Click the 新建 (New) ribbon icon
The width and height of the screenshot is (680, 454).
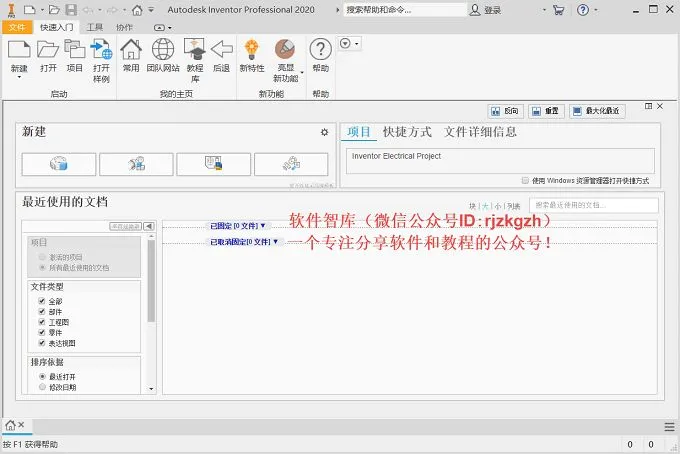19,49
